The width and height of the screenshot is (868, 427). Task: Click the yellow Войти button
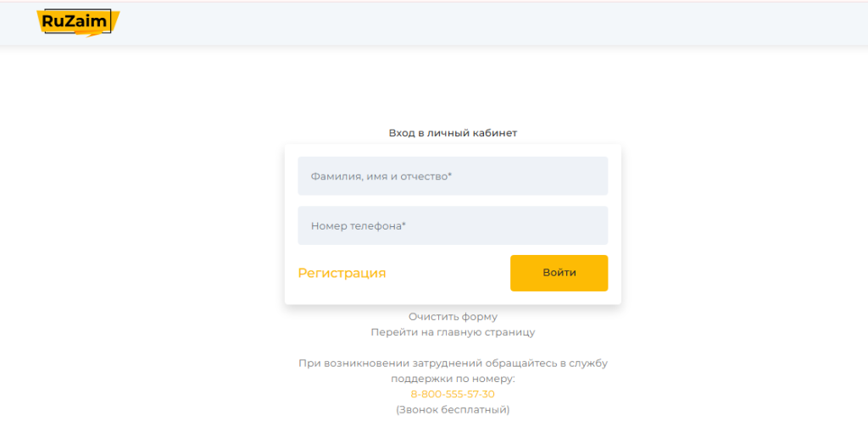[x=559, y=273]
